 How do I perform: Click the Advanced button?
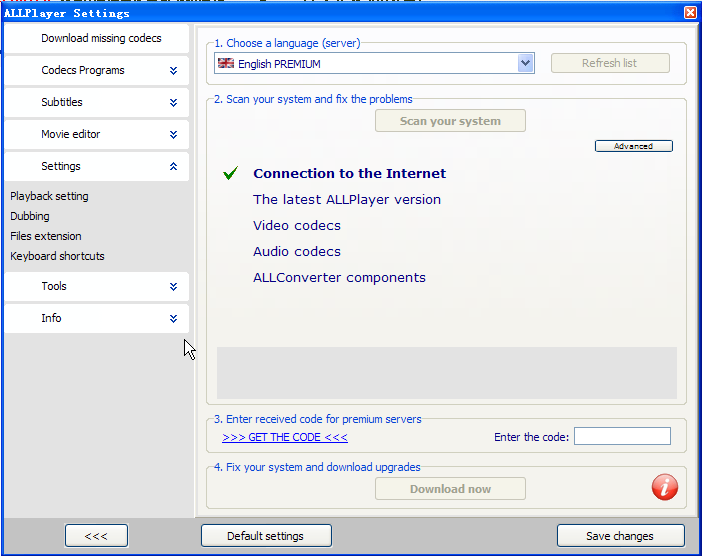634,146
